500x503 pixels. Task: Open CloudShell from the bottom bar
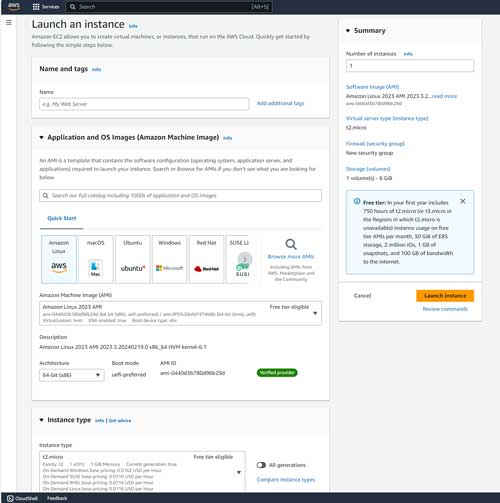[x=22, y=498]
